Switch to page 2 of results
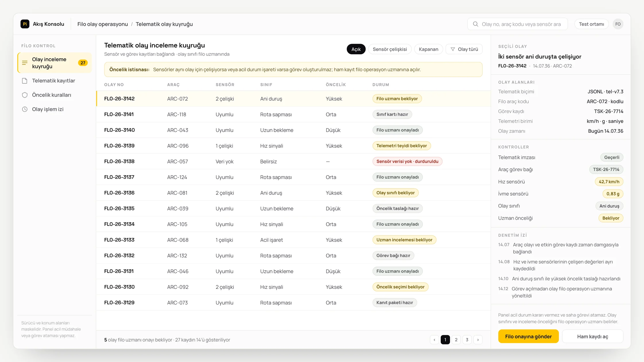The image size is (644, 362). coord(456,340)
